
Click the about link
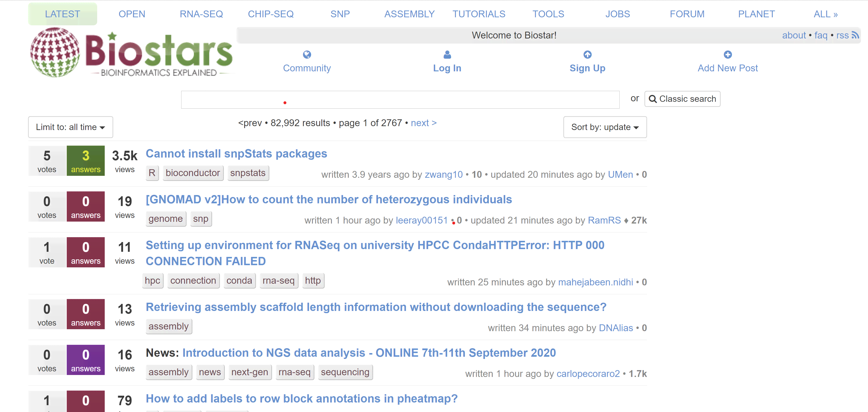[794, 35]
